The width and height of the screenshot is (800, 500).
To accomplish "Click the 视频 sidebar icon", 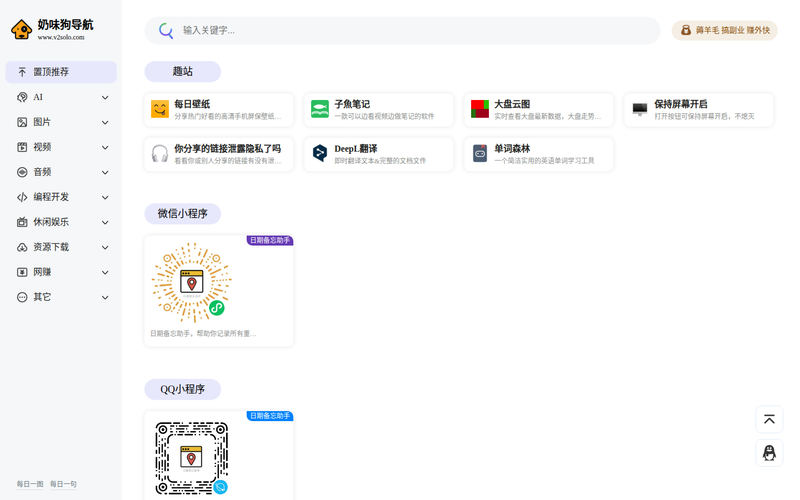I will (22, 147).
